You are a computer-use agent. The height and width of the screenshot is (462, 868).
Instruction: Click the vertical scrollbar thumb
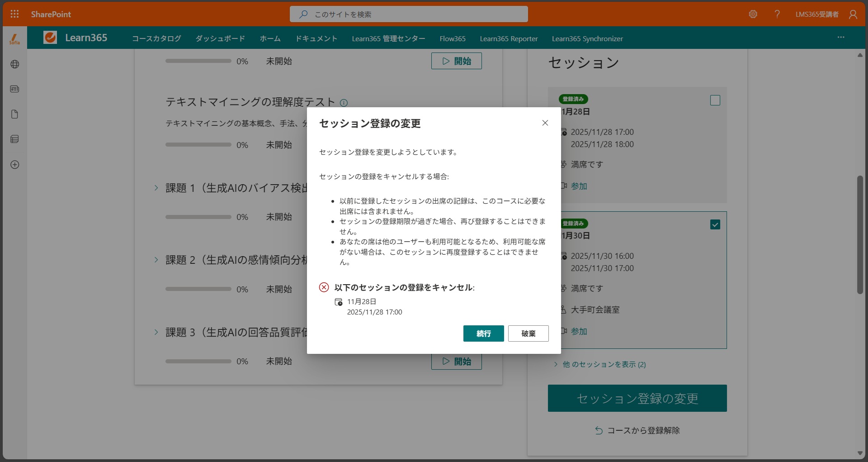click(860, 235)
